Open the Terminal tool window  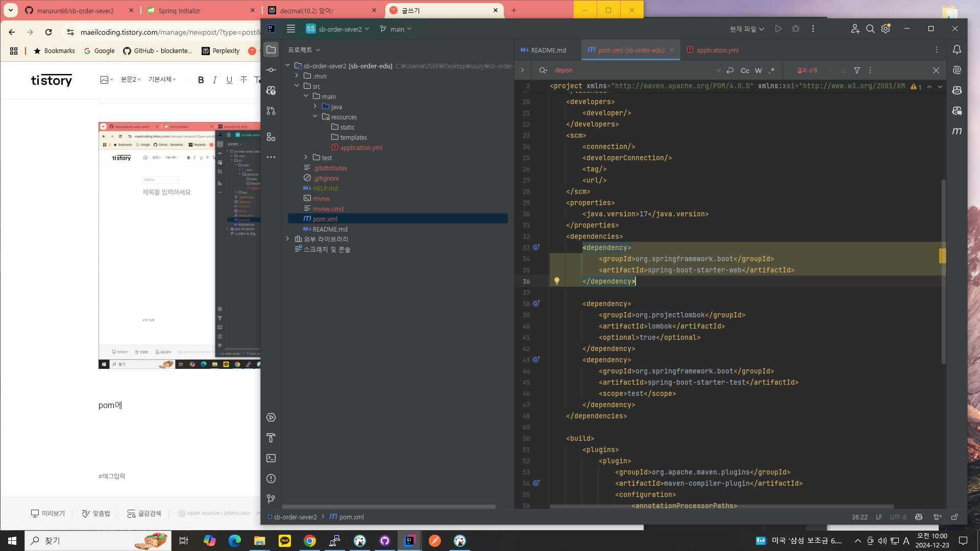pos(271,458)
